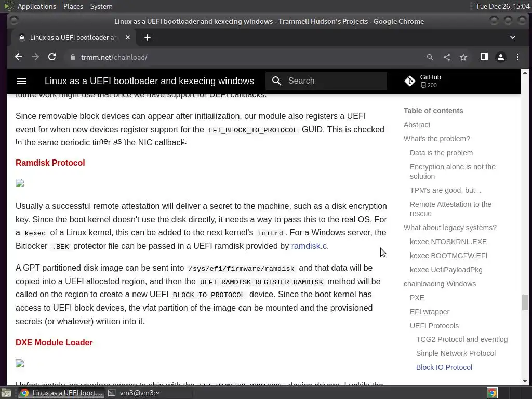Click the search magnifier icon on page
The height and width of the screenshot is (399, 532).
pos(277,81)
